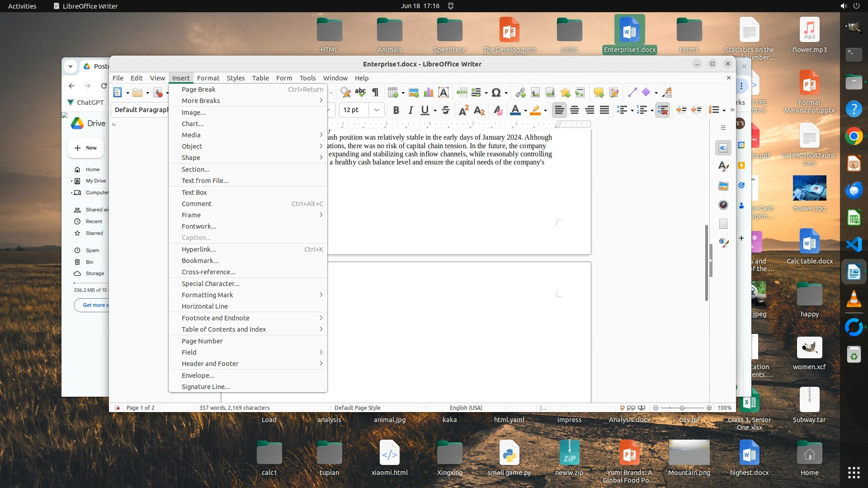Image resolution: width=868 pixels, height=488 pixels.
Task: Click the Insert Hyperlink chain icon
Action: pos(520,93)
